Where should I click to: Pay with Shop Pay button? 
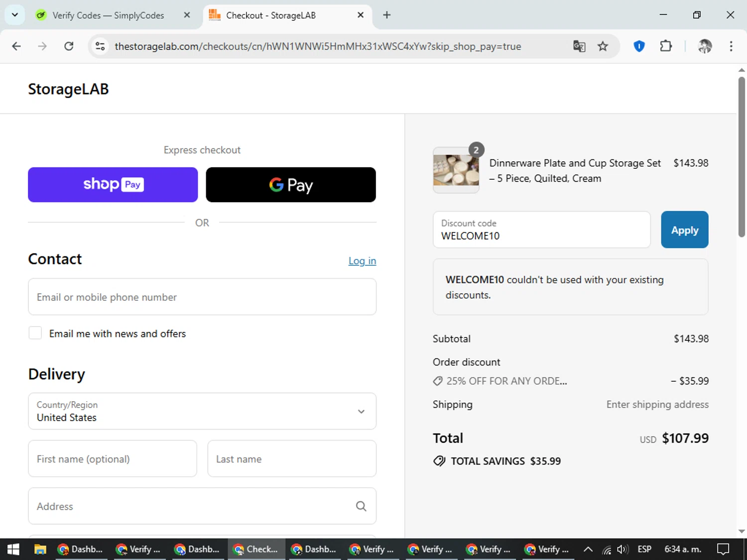tap(113, 185)
